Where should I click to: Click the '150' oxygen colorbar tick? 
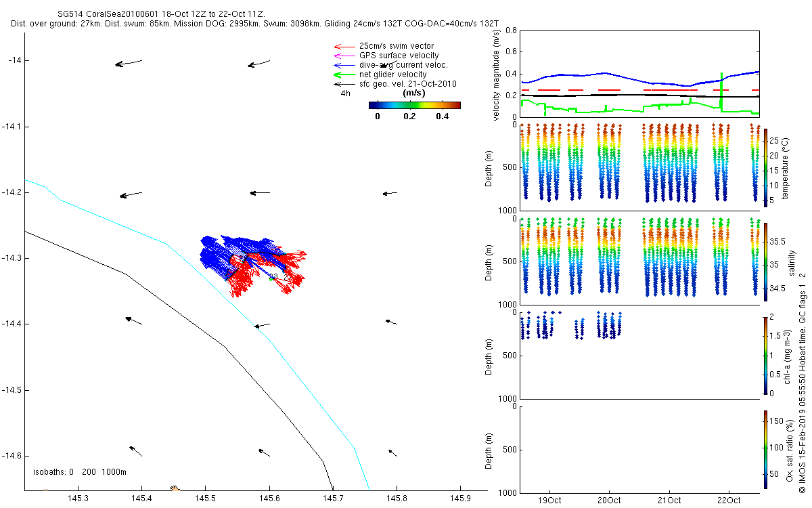[776, 421]
